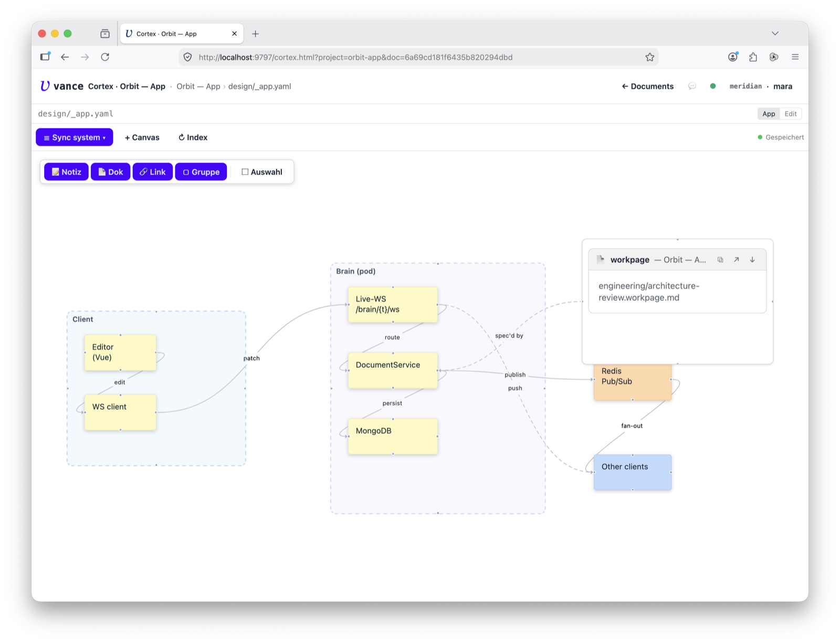Click the Gespeichert saved status
This screenshot has width=840, height=643.
(x=781, y=137)
